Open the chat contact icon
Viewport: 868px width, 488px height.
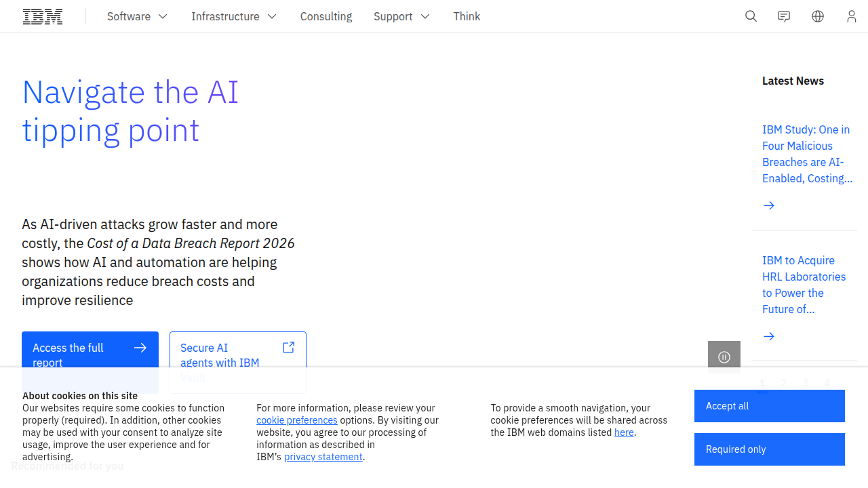pos(784,16)
